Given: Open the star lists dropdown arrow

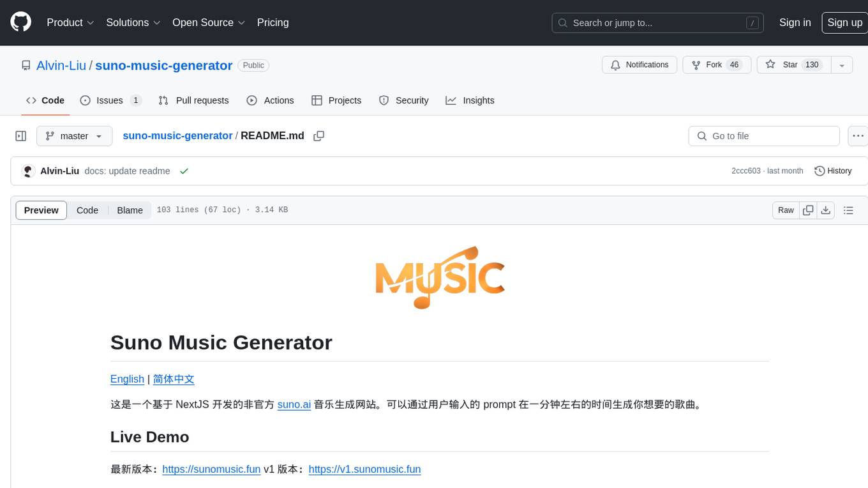Looking at the screenshot, I should click(x=842, y=65).
